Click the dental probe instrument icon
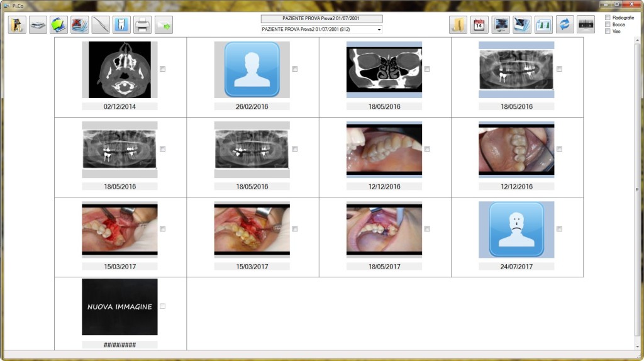Screen dimensions: 644x361 [101, 25]
